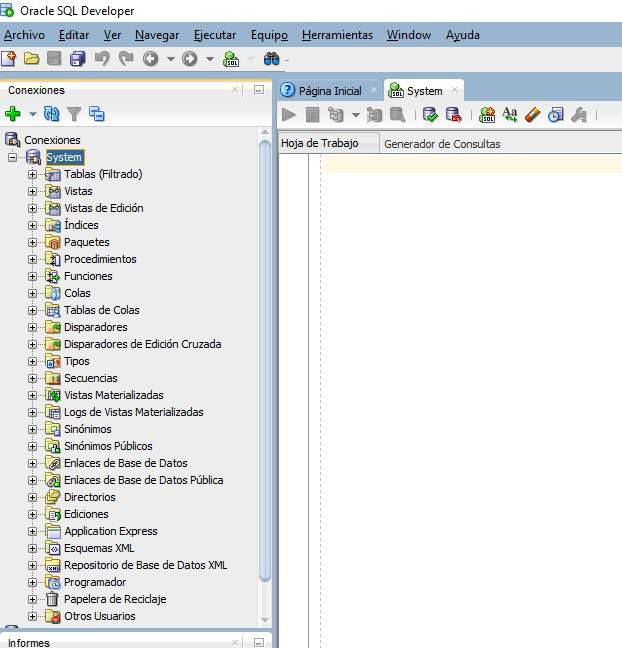Open forward navigation history dropdown arrow
The image size is (622, 648).
(210, 59)
